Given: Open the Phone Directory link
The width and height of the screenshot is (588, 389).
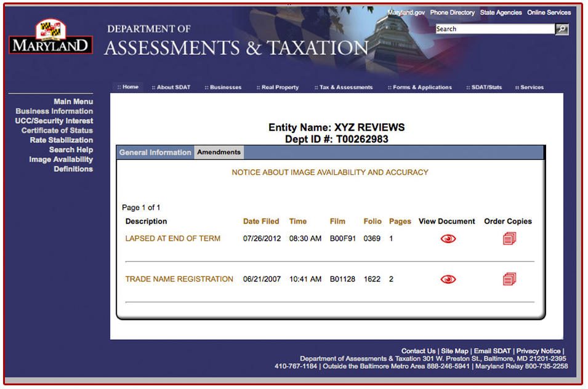Looking at the screenshot, I should point(453,12).
